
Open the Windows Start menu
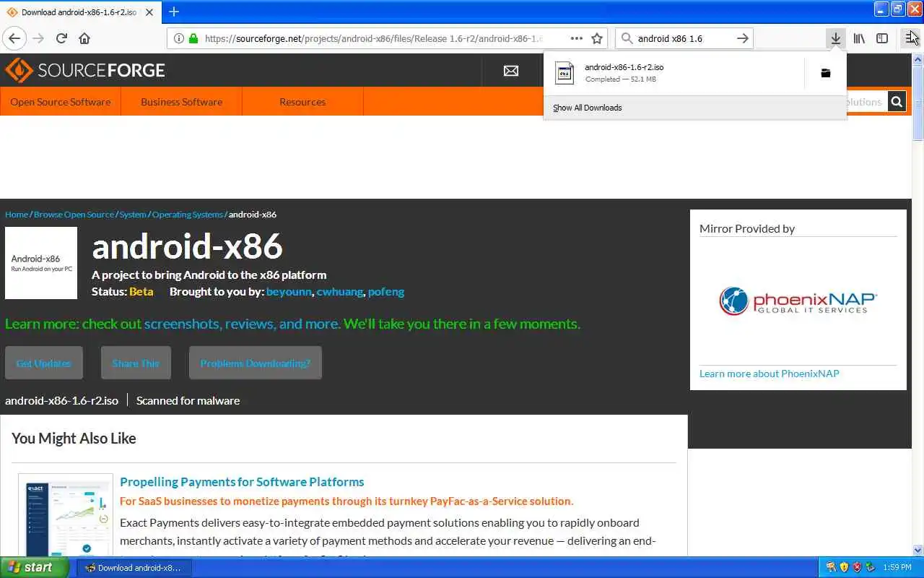click(x=35, y=567)
